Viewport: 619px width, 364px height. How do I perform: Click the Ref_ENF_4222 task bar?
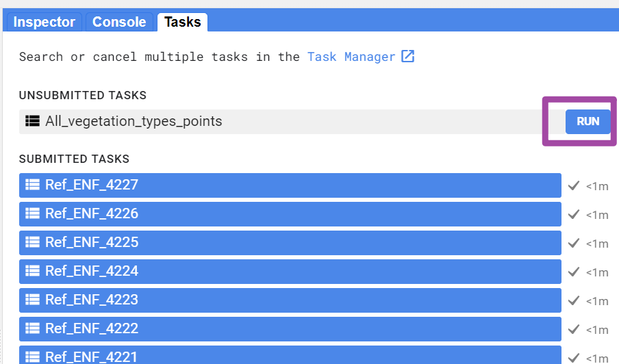(290, 328)
